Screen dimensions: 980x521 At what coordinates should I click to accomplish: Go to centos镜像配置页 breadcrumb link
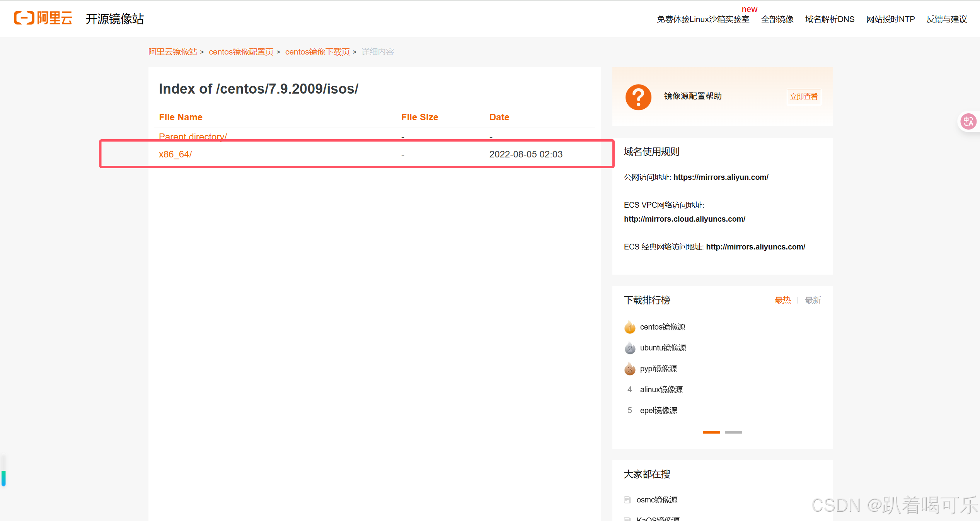tap(241, 52)
